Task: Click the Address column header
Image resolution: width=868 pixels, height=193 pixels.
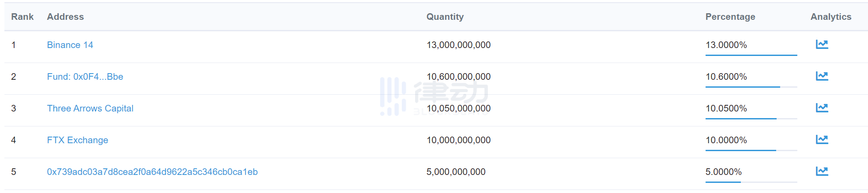Action: click(x=65, y=17)
